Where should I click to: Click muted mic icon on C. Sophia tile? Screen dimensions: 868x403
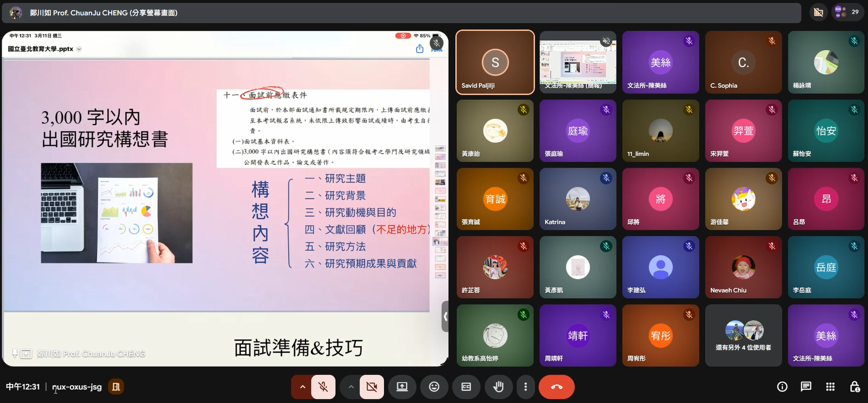(772, 41)
